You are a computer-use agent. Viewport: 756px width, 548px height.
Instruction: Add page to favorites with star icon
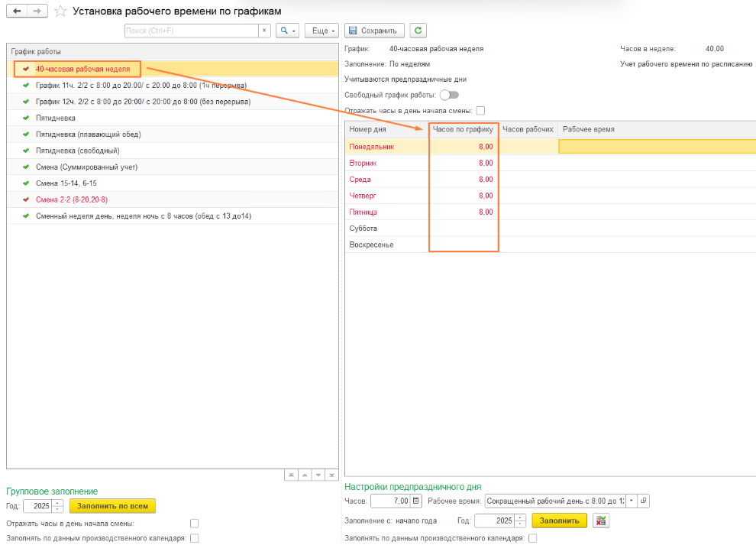tap(60, 11)
